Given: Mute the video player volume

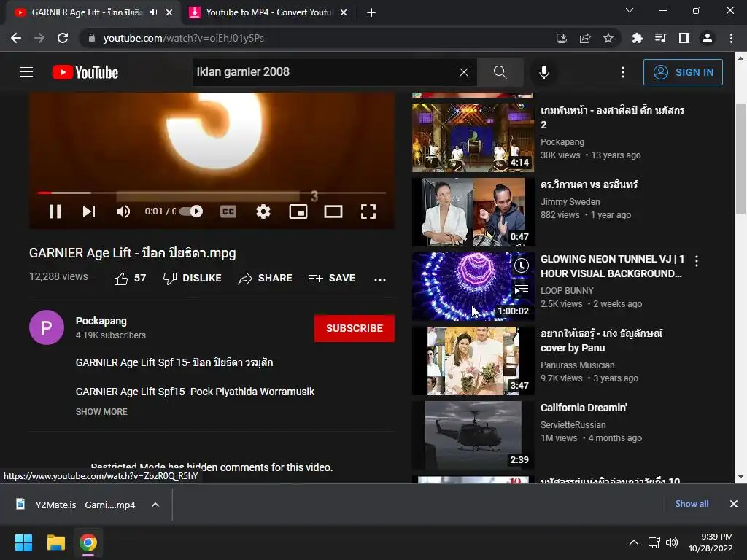Looking at the screenshot, I should click(123, 211).
